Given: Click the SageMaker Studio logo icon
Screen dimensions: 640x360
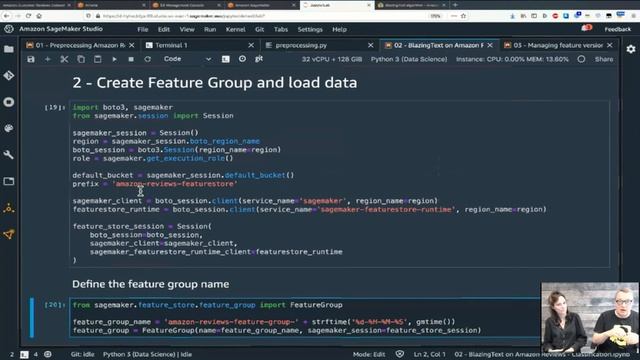Looking at the screenshot, I should [x=9, y=29].
